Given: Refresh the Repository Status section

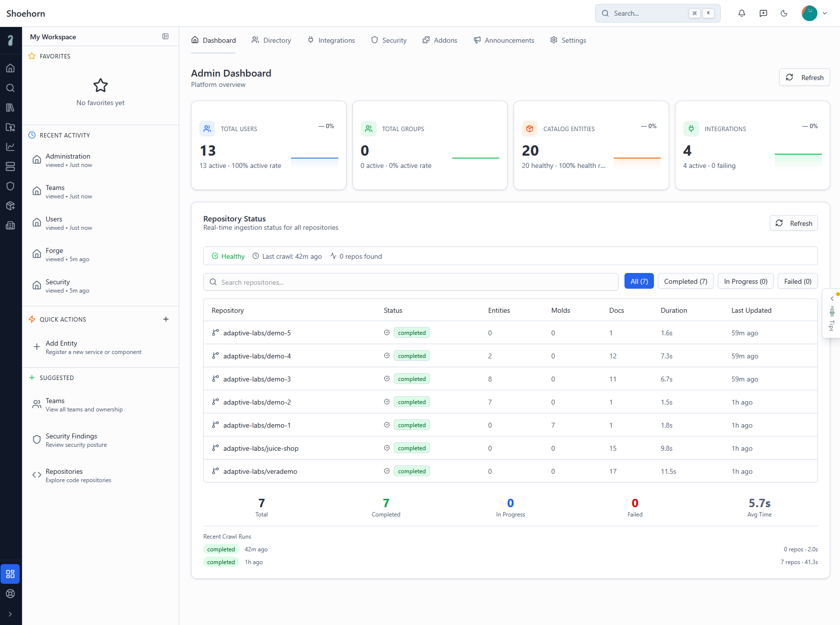Looking at the screenshot, I should pyautogui.click(x=793, y=223).
